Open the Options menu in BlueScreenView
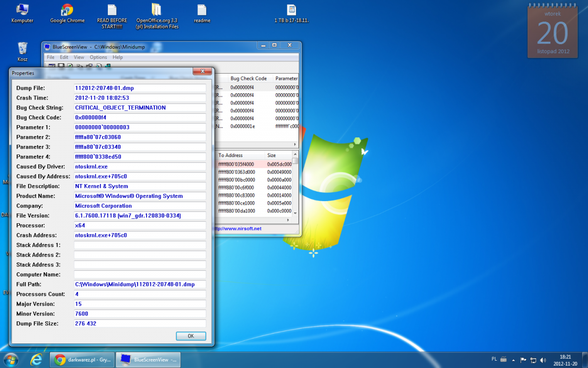 [x=98, y=57]
